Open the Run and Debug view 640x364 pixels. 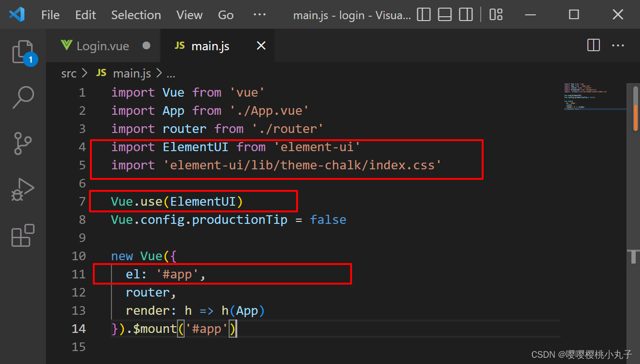pos(23,189)
